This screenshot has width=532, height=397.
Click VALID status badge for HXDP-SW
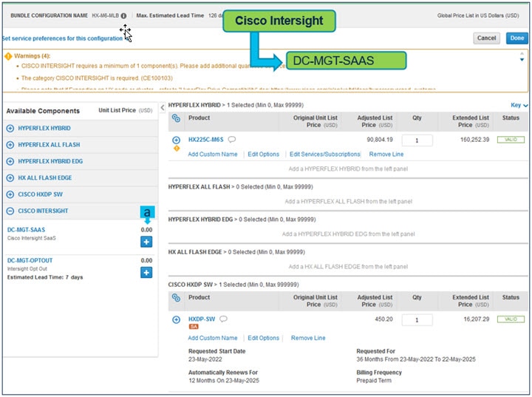tap(511, 319)
